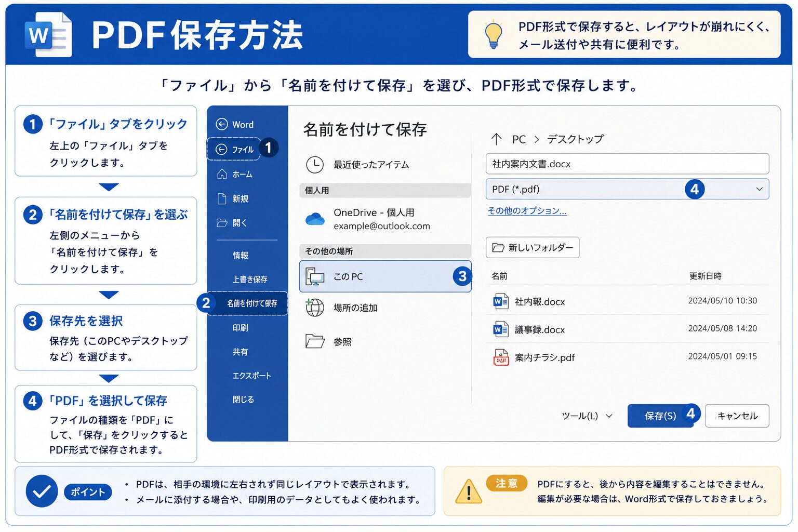Screen dimensions: 798x532
Task: Click the back arrow icon beside Word
Action: point(222,124)
